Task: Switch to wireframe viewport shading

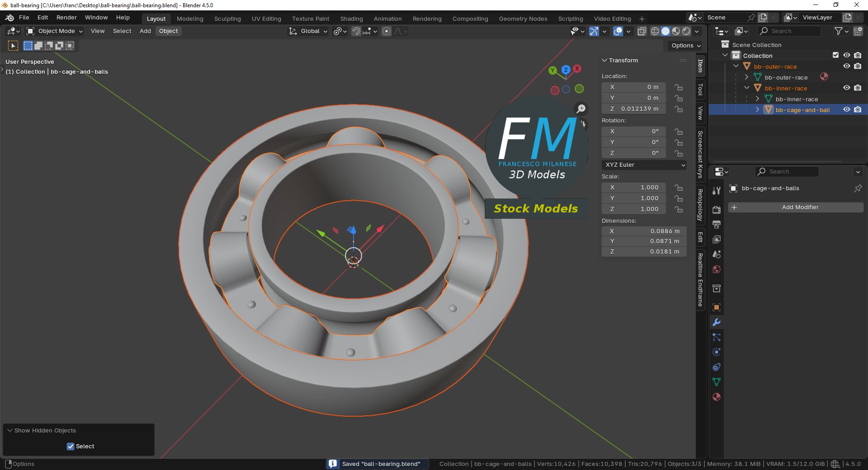Action: pos(655,31)
